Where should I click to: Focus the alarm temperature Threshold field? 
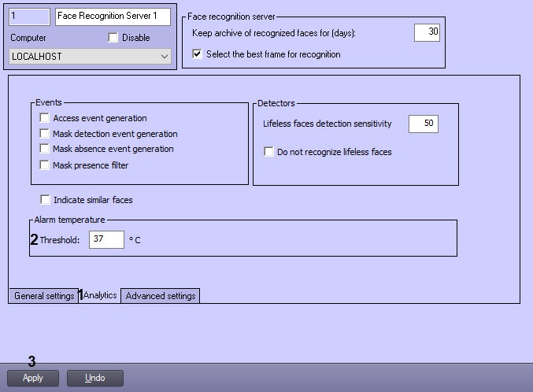pos(106,240)
